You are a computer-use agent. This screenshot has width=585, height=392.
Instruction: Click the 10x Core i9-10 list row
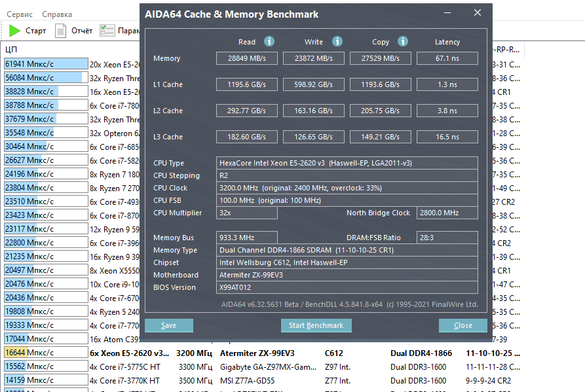[115, 284]
